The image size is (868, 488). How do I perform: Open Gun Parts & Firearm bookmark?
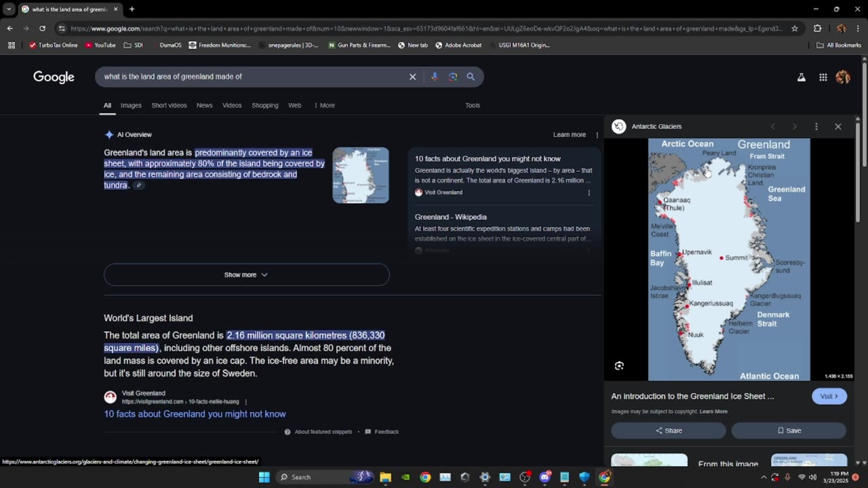tap(359, 45)
